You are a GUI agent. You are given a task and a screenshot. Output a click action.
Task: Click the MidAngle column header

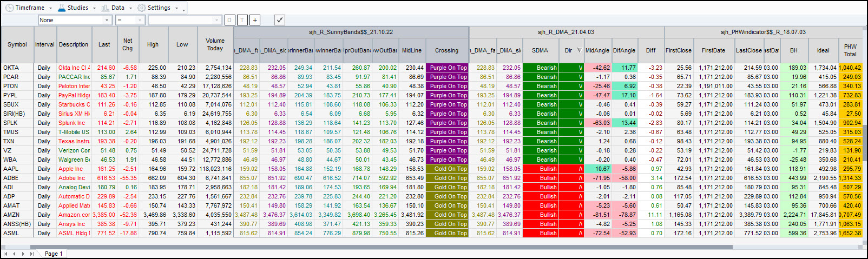pyautogui.click(x=597, y=50)
